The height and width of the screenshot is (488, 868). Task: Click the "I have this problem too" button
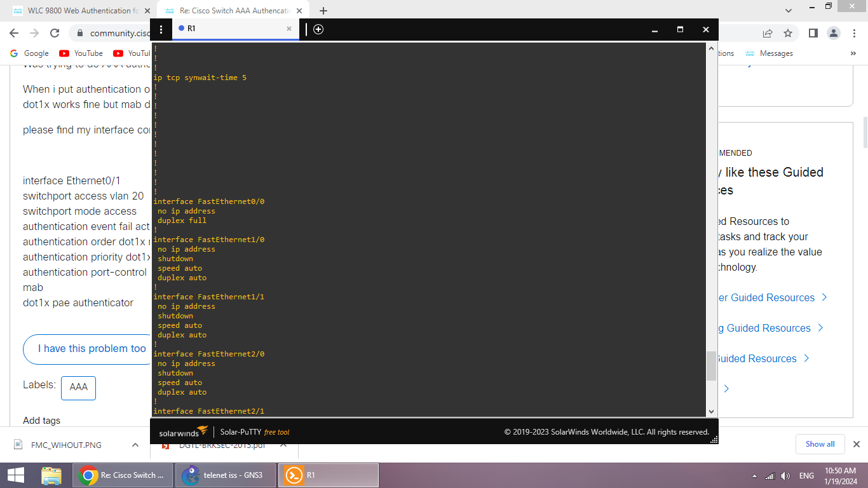coord(92,349)
